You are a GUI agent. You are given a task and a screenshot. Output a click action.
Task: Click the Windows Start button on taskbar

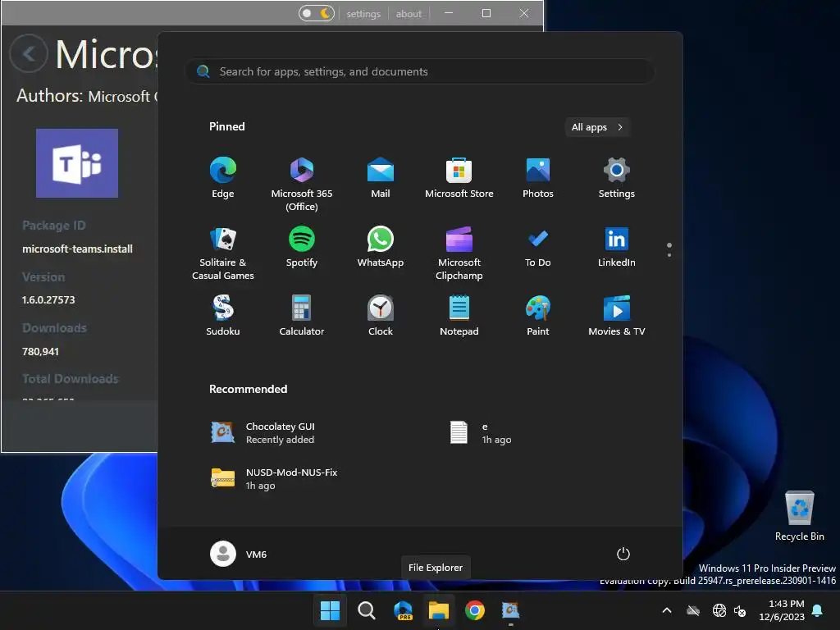point(330,610)
